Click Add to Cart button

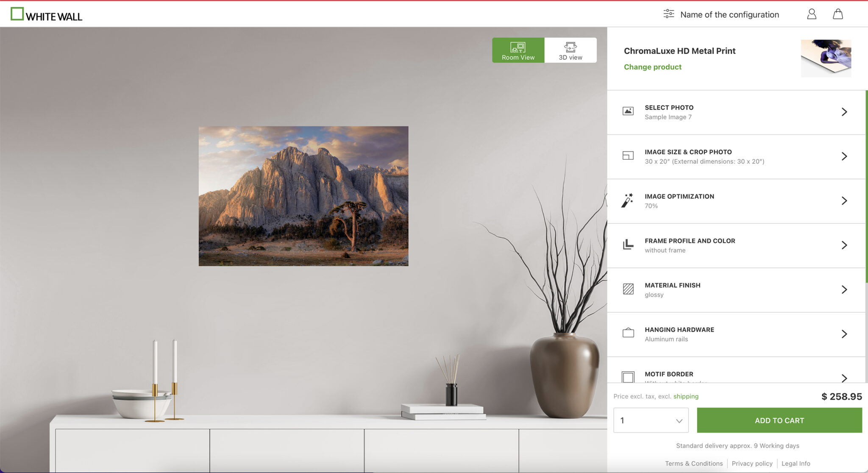(x=779, y=420)
